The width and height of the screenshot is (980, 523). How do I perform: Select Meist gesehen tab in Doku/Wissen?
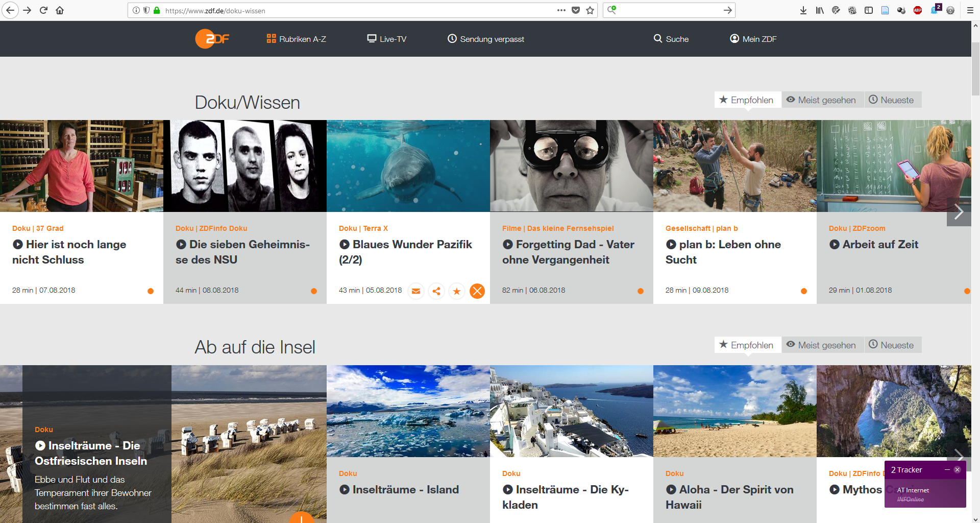[822, 100]
